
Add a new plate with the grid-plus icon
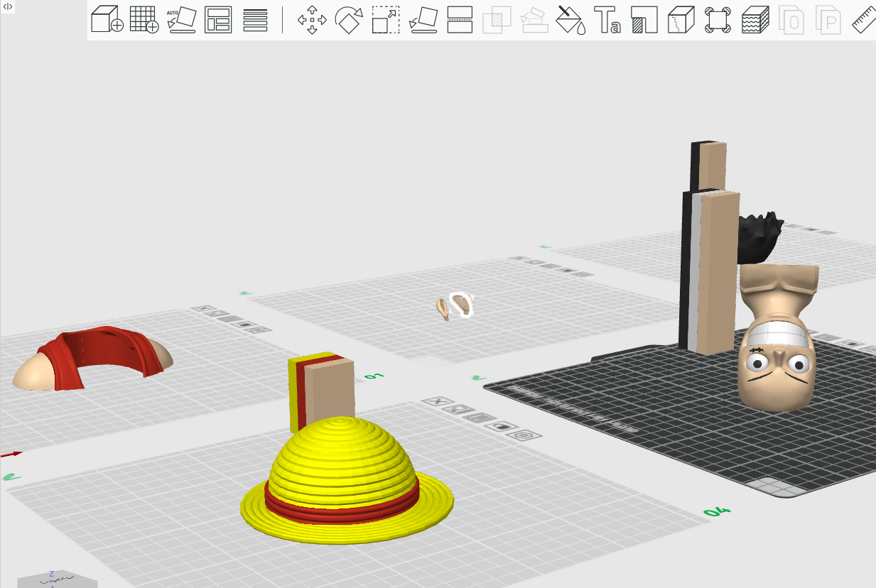click(x=144, y=19)
